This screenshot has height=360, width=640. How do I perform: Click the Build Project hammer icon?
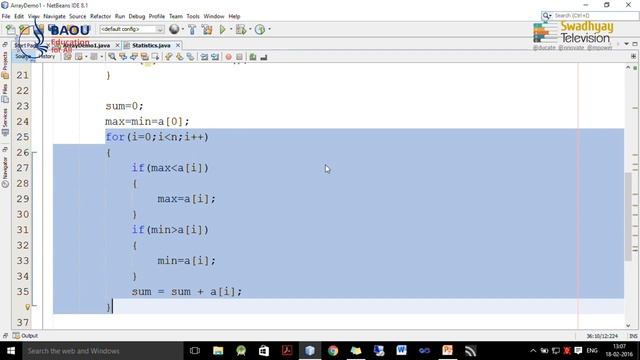pos(192,29)
